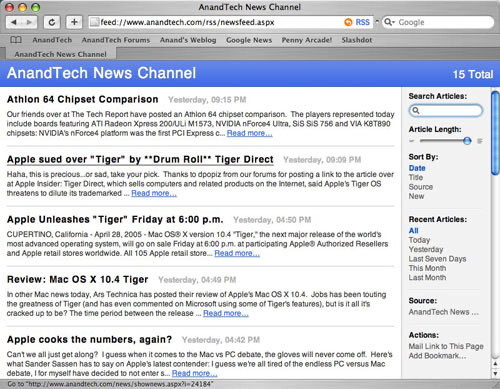Click the magnifier in Search Articles field
The image size is (500, 389).
[x=416, y=110]
